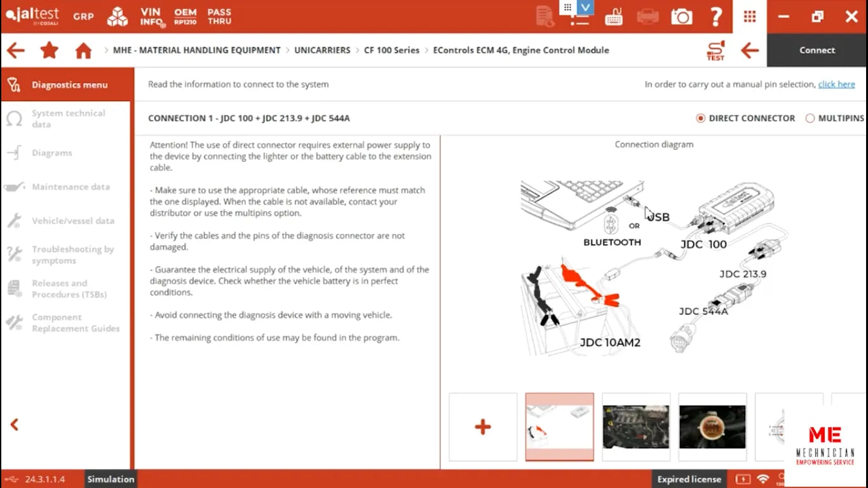This screenshot has height=488, width=868.
Task: Click the TEST cable icon
Action: coord(715,50)
